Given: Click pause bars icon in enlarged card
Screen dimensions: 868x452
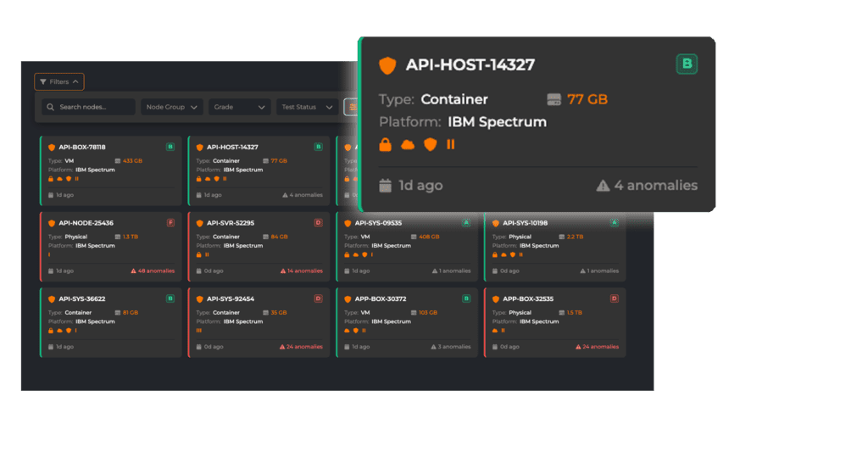Looking at the screenshot, I should [x=451, y=144].
